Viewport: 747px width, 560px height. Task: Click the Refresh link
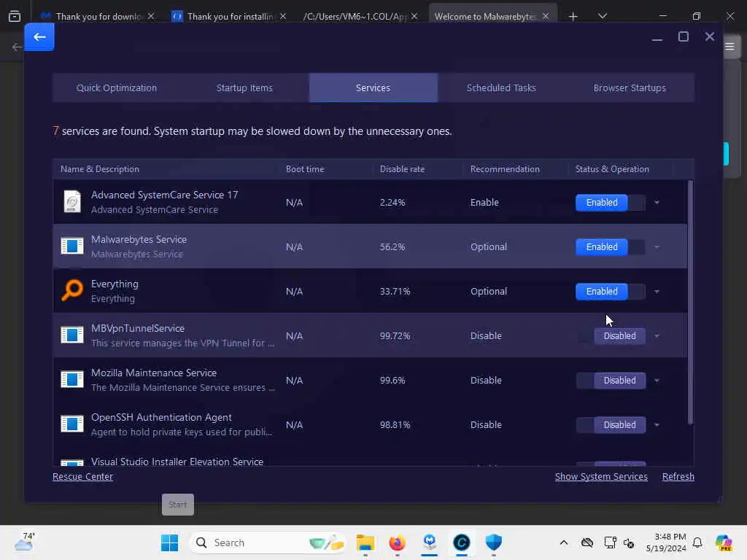tap(678, 477)
